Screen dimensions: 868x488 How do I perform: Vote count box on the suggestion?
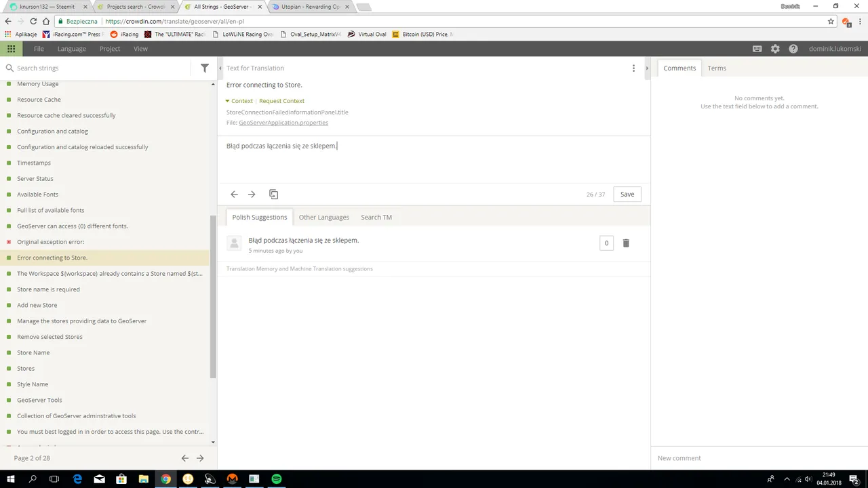point(606,243)
